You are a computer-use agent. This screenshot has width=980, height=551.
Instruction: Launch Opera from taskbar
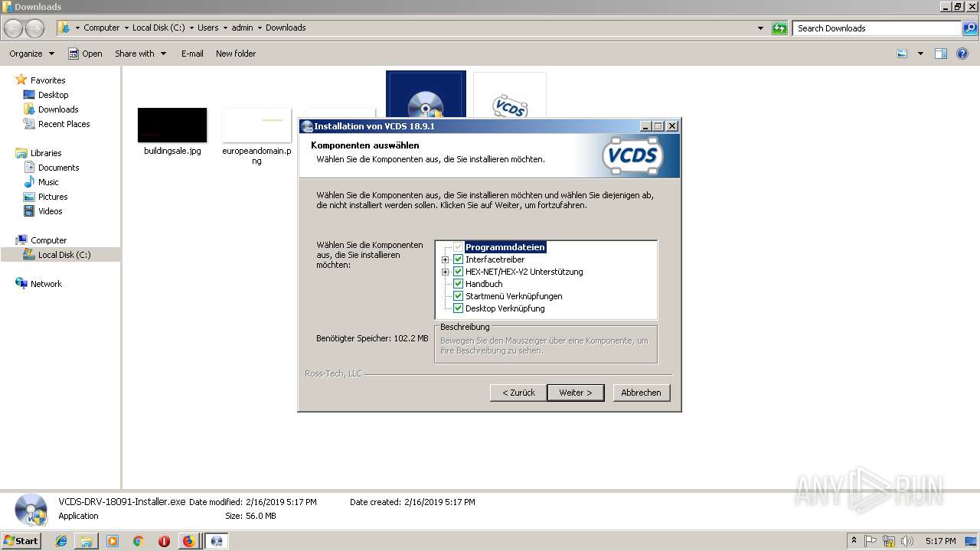click(164, 541)
